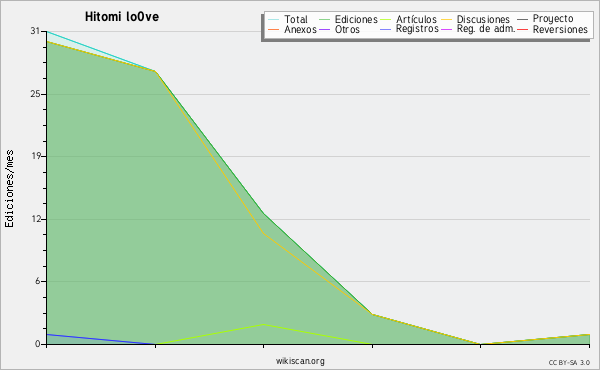Click the chart title Hitomi lo0ve
600x370 pixels.
point(122,17)
